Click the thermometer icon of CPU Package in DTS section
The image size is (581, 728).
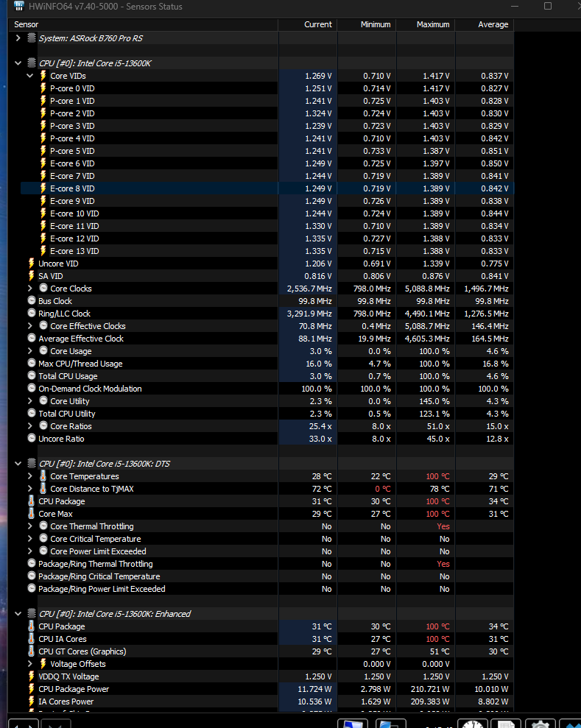pos(32,501)
